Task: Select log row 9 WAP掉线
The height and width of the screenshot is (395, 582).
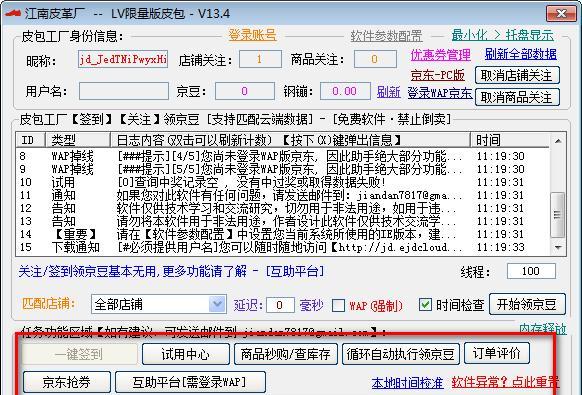Action: (x=282, y=169)
